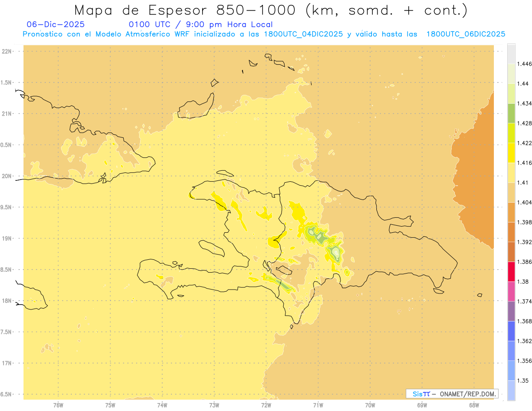532x411 pixels.
Task: Pick the tan legend swatch between 1.404 and 1.41
Action: [x=511, y=192]
